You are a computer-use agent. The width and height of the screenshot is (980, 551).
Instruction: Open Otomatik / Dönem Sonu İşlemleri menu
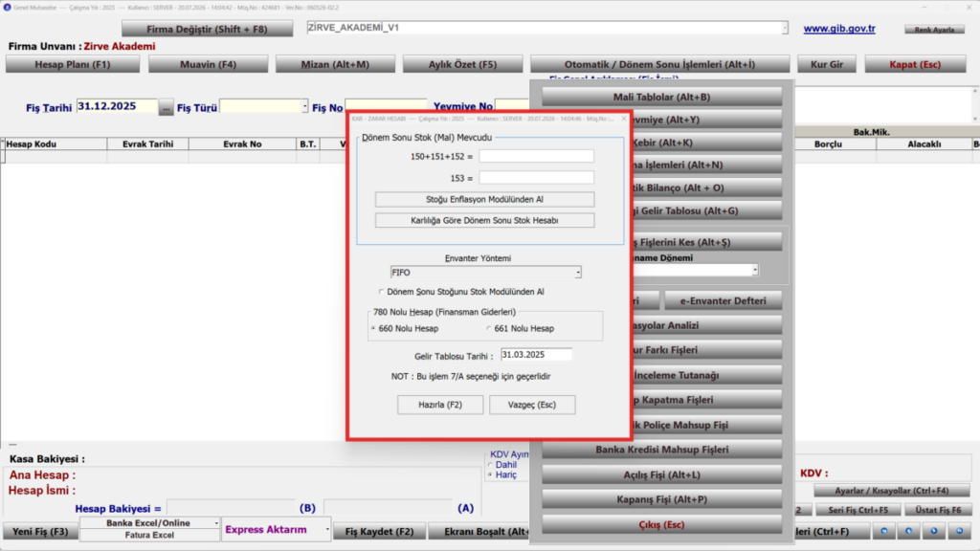pos(660,64)
